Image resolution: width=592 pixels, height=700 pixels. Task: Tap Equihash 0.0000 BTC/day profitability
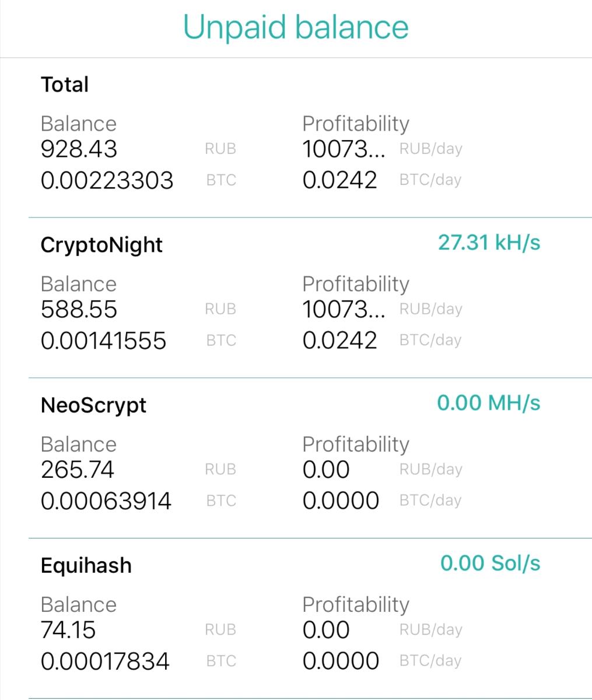coord(341,661)
